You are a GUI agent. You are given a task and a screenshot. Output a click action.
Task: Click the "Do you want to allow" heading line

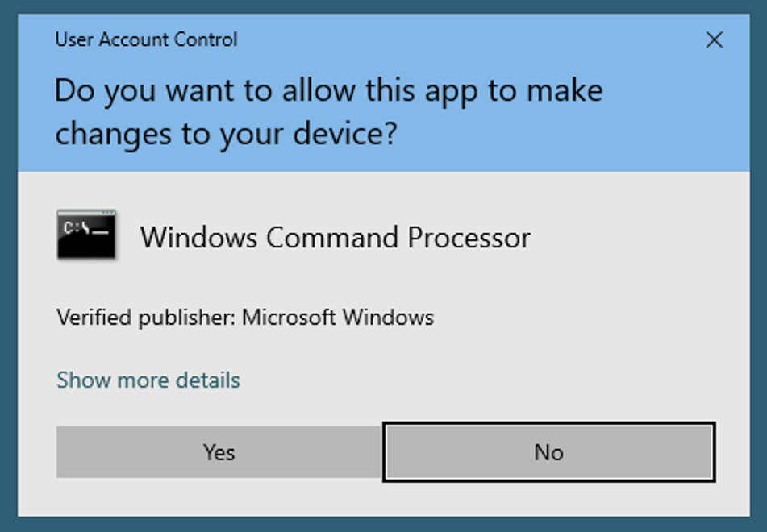click(x=328, y=90)
